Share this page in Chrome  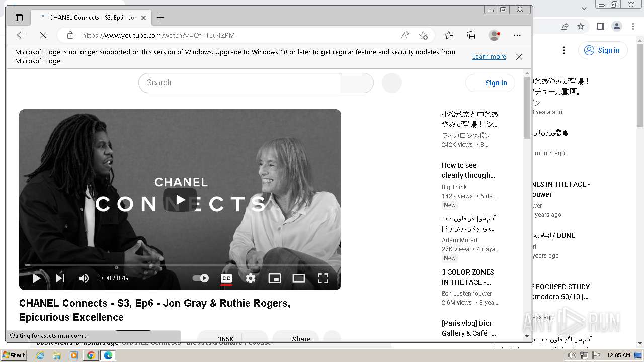tap(565, 26)
